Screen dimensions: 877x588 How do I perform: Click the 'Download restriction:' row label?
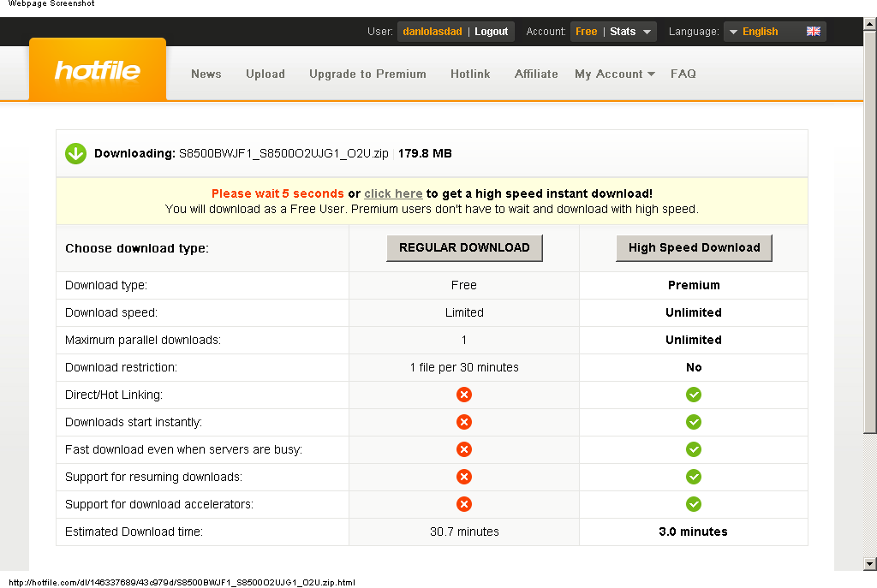pos(121,367)
